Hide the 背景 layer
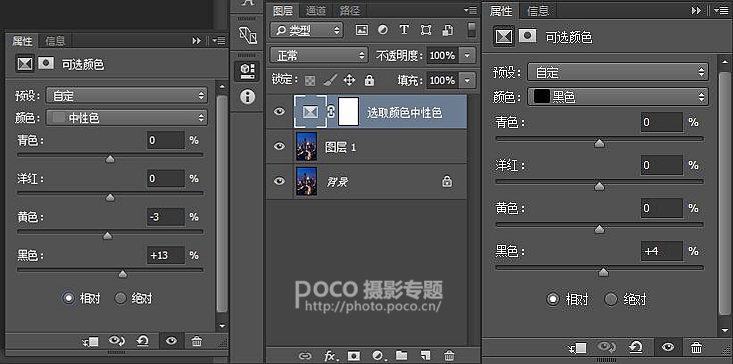The width and height of the screenshot is (733, 364). (x=279, y=181)
